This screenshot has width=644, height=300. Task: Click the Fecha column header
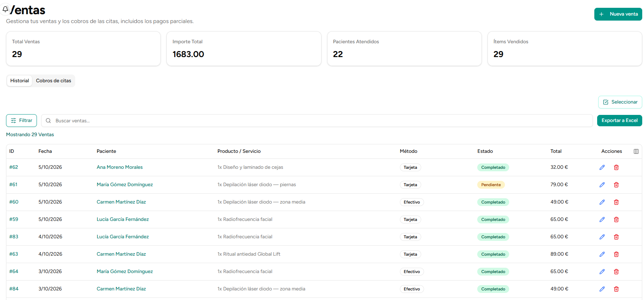tap(45, 151)
